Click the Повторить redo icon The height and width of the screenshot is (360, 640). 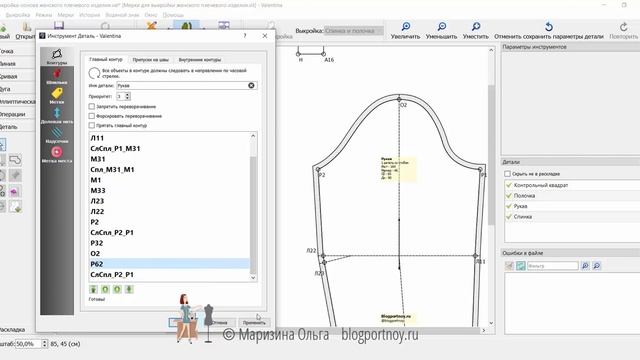point(623,27)
